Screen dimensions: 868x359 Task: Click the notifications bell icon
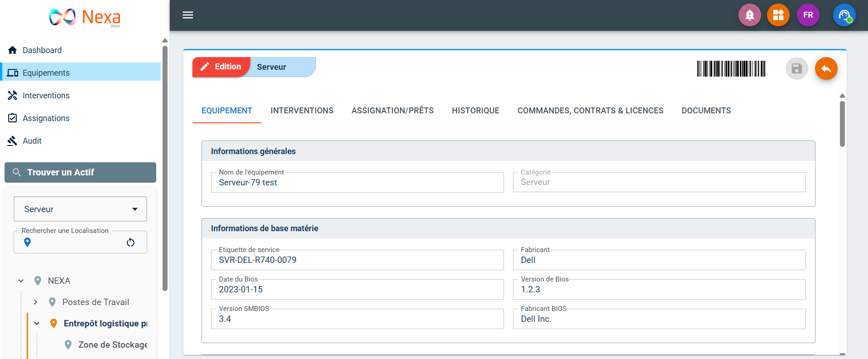(x=749, y=15)
